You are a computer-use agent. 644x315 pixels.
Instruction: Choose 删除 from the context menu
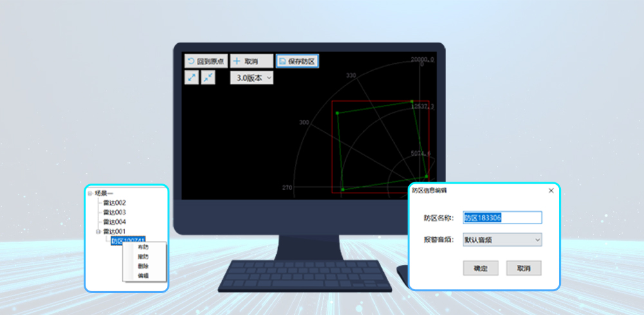coord(143,265)
